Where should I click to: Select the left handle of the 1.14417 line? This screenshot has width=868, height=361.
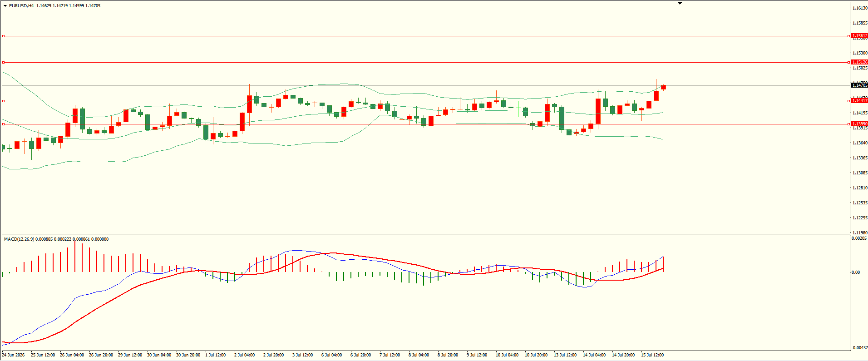pos(4,101)
